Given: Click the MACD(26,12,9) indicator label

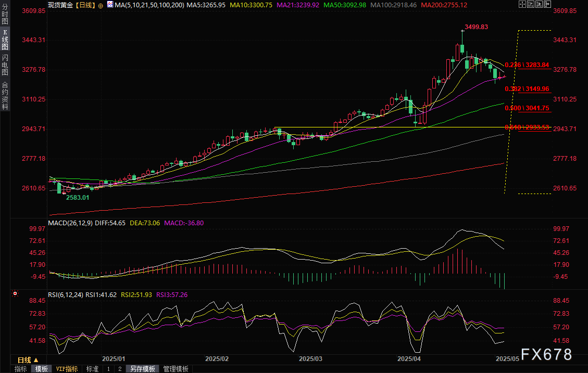Looking at the screenshot, I should pos(69,223).
